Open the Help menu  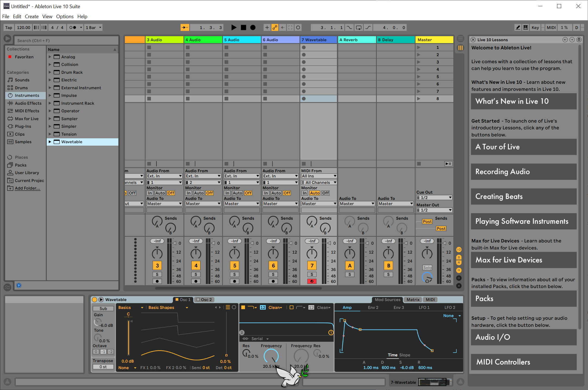pos(82,17)
